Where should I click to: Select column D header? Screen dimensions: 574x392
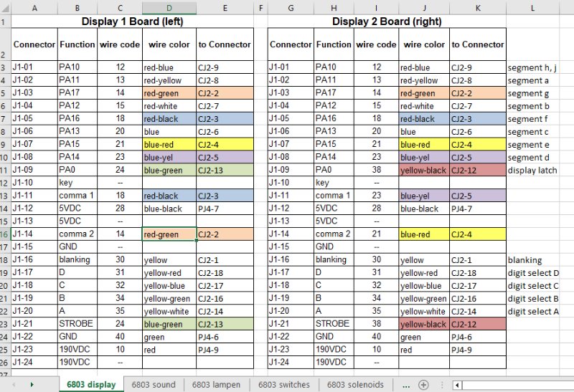tap(169, 8)
